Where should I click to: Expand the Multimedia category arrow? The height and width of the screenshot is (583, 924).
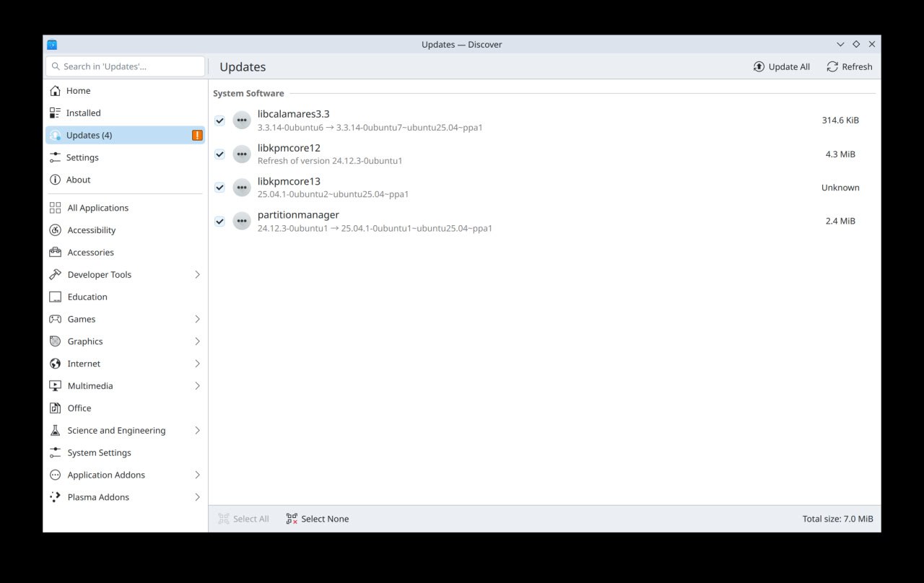(198, 386)
